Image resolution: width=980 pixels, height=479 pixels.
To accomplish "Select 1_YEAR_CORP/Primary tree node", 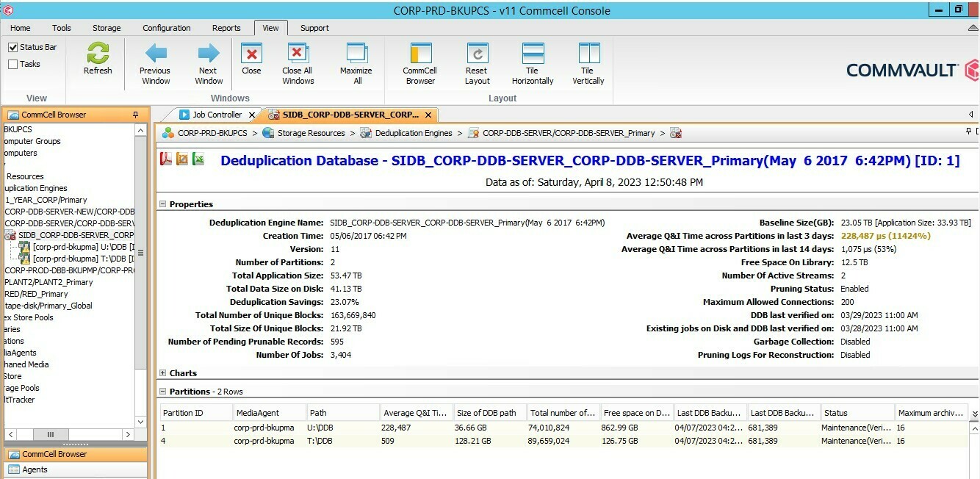I will click(x=46, y=200).
